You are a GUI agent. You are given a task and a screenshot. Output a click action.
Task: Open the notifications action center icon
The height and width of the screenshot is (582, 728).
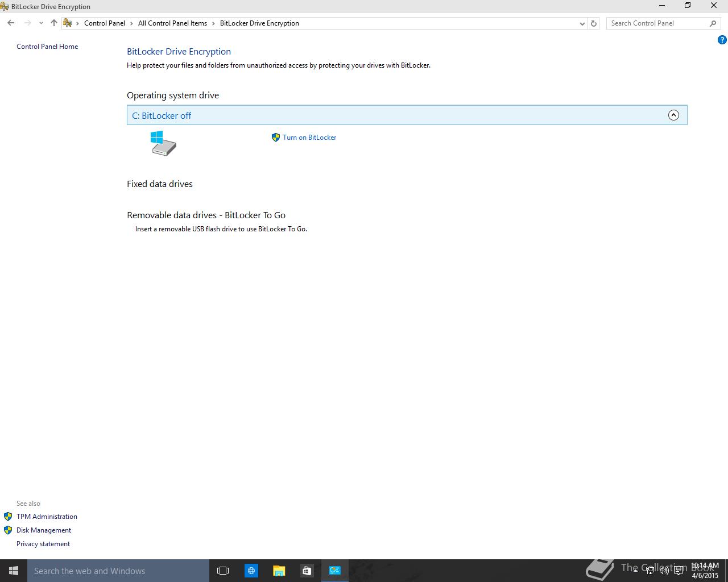[679, 571]
